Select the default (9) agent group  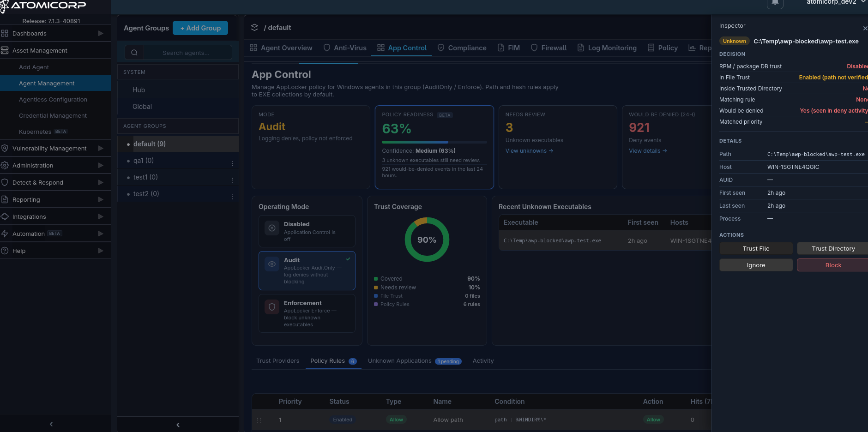coord(178,144)
